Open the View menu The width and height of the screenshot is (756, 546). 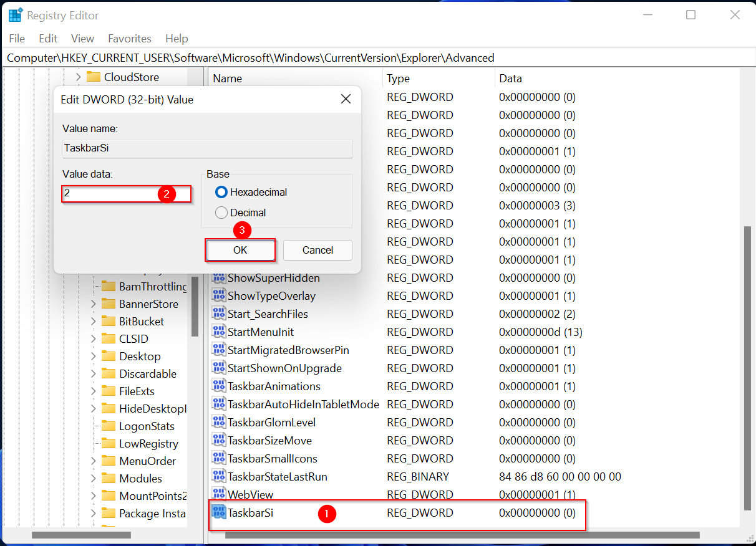(82, 39)
